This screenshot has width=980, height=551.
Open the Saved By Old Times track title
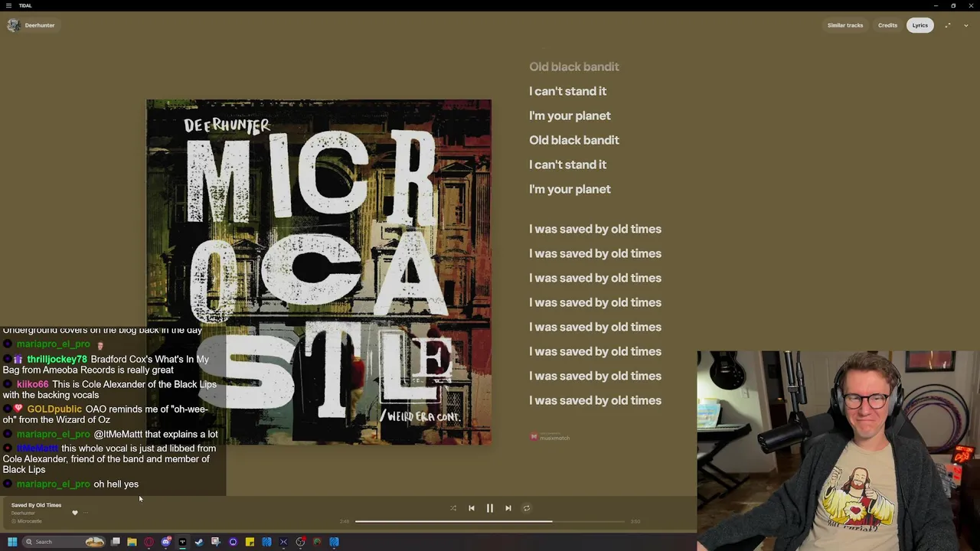point(36,505)
